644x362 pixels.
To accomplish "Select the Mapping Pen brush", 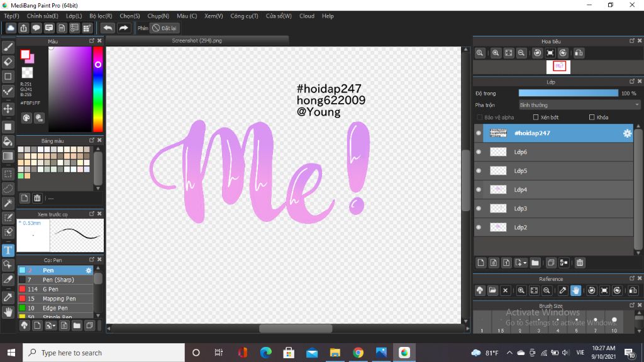I will click(x=55, y=299).
